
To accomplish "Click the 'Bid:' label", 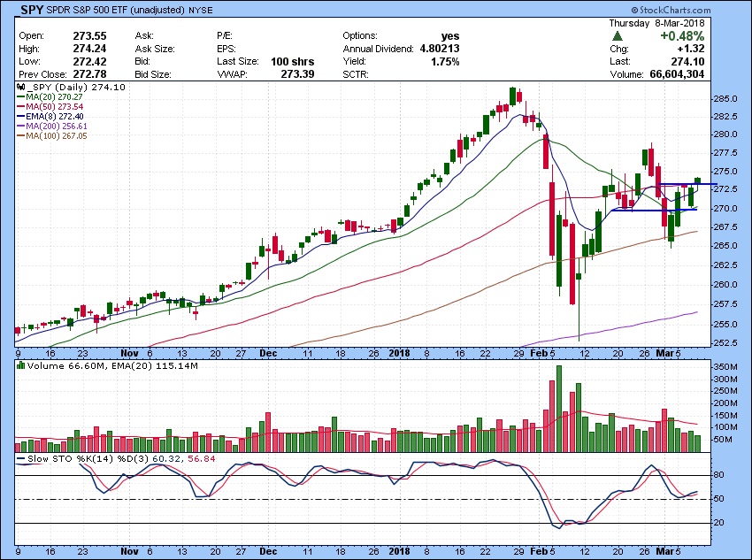I will point(143,61).
